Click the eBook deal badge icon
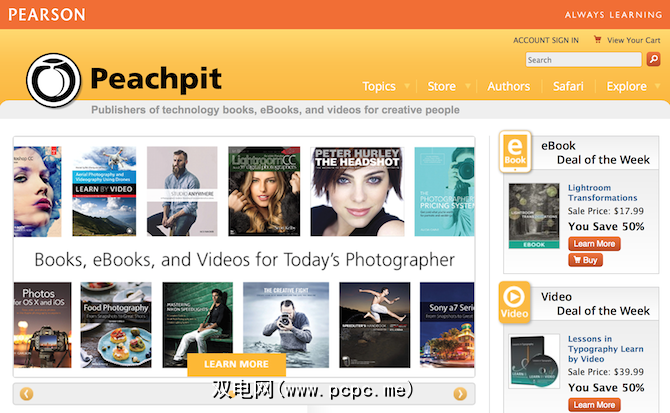The height and width of the screenshot is (413, 670). [515, 152]
